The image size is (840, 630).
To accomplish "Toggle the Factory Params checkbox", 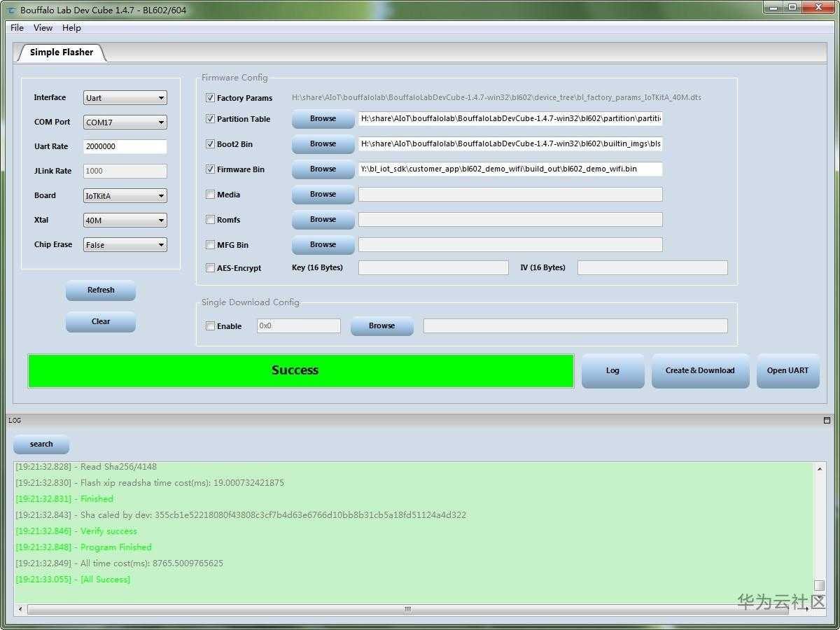I will (210, 98).
